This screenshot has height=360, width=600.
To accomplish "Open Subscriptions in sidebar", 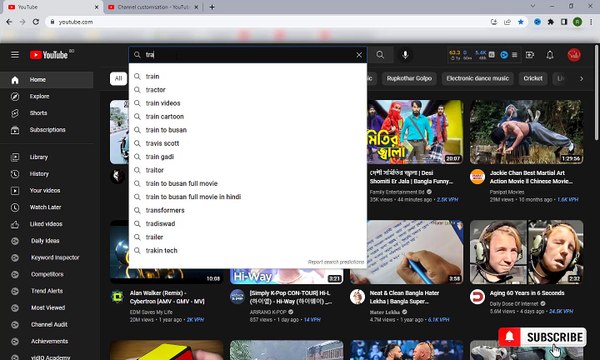I will click(47, 130).
